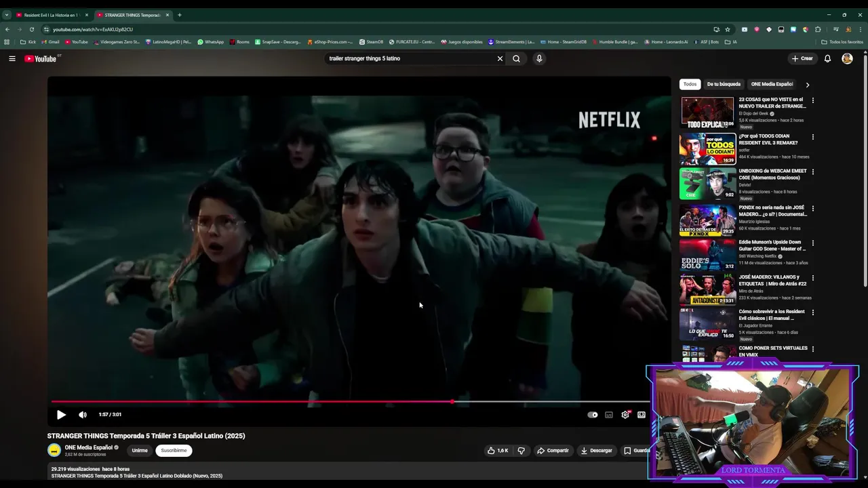The width and height of the screenshot is (868, 488).
Task: Open the StreamElements bookmark
Action: [511, 42]
